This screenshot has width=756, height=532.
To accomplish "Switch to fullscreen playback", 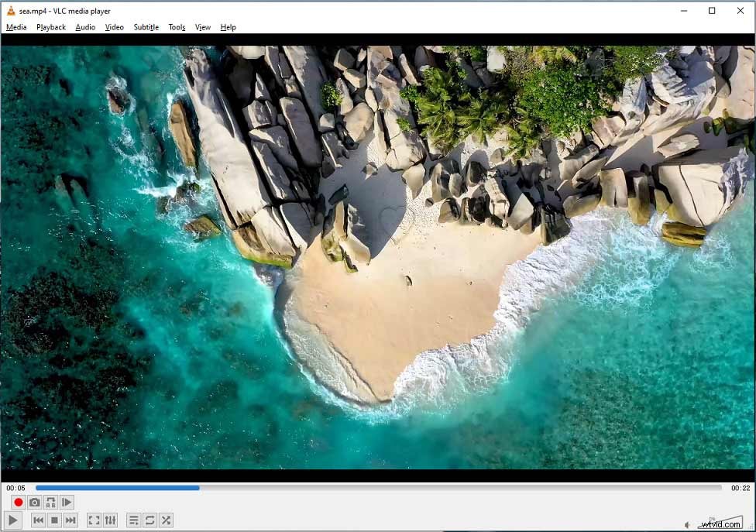I will click(94, 520).
